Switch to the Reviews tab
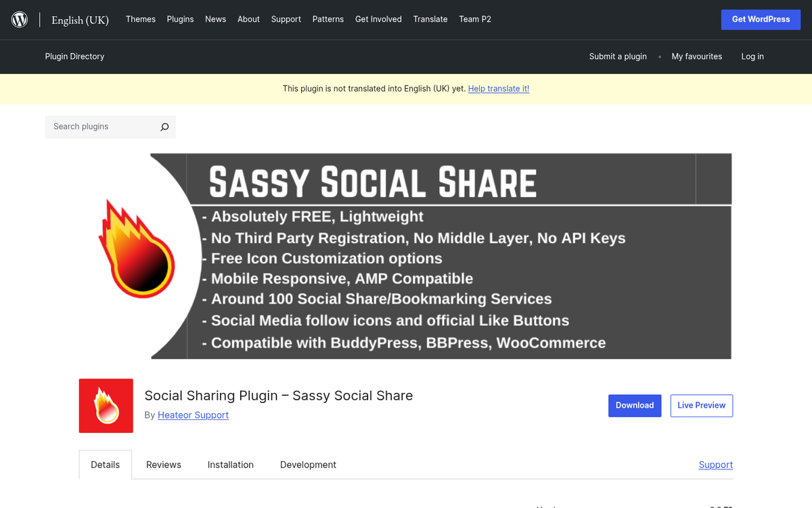The width and height of the screenshot is (812, 508). click(163, 465)
